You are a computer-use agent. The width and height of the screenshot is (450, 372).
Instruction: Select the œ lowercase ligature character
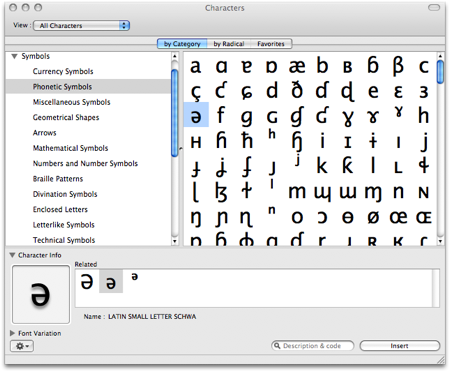tap(398, 217)
